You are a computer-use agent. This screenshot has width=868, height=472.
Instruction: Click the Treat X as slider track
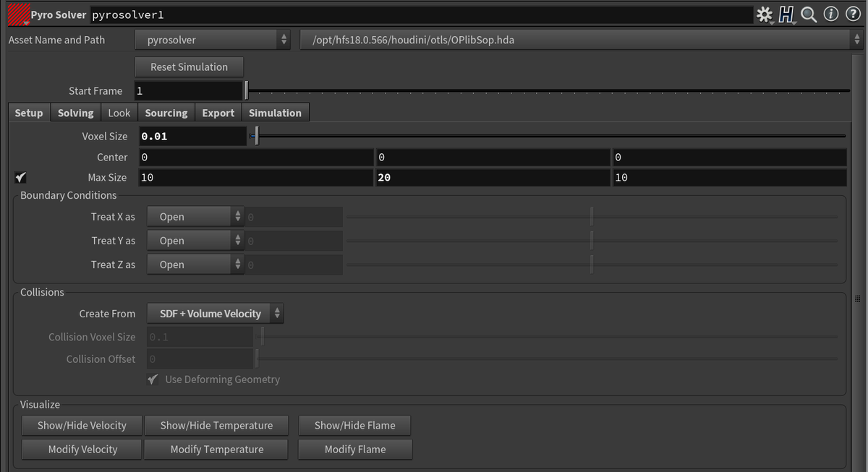(x=592, y=217)
